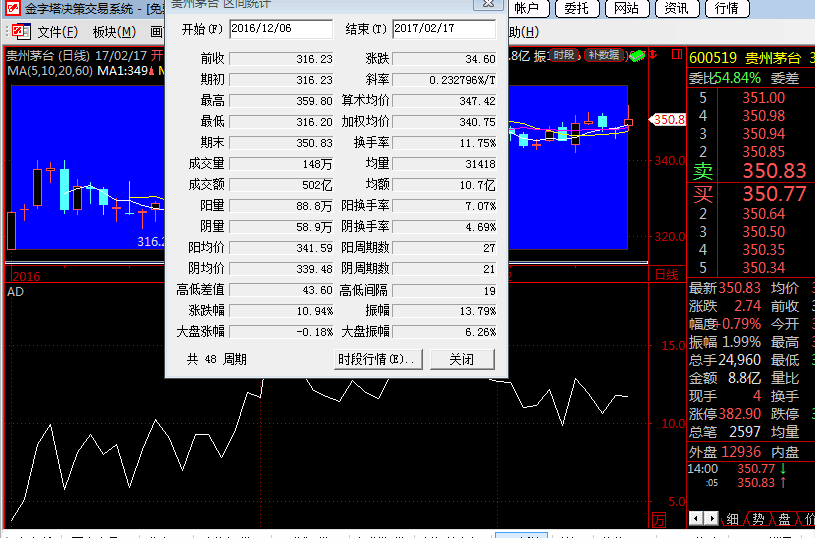Image resolution: width=815 pixels, height=538 pixels.
Task: Switch to the 势 tab in quote panel
Action: pos(758,519)
